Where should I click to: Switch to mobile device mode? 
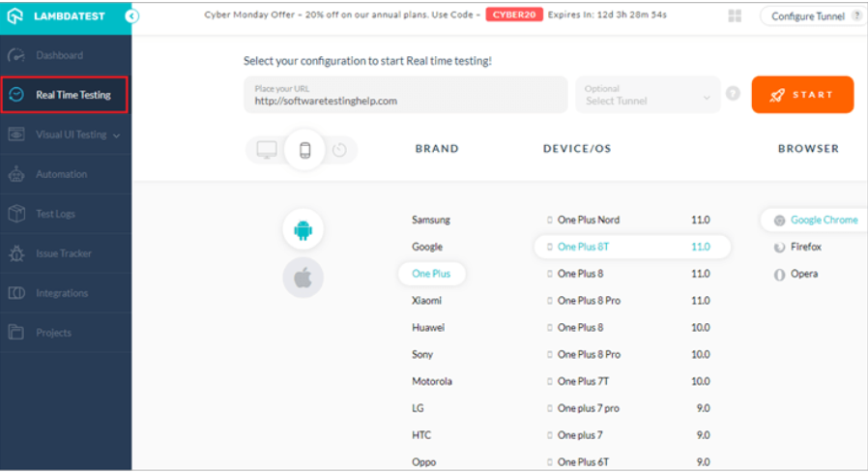pos(304,150)
